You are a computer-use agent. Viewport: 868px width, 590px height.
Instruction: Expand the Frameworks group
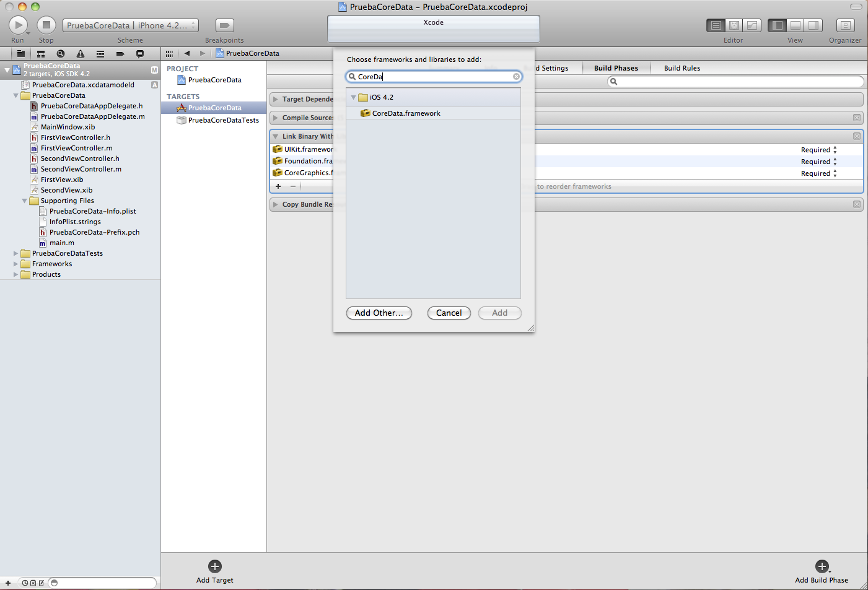tap(16, 264)
